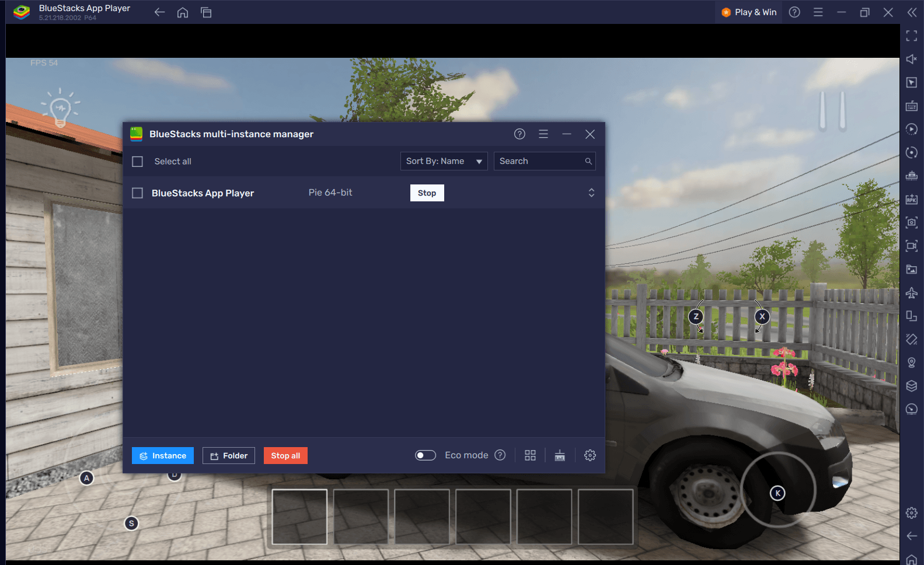Viewport: 924px width, 565px height.
Task: Go back with the BlueStacks title bar arrow
Action: 159,12
